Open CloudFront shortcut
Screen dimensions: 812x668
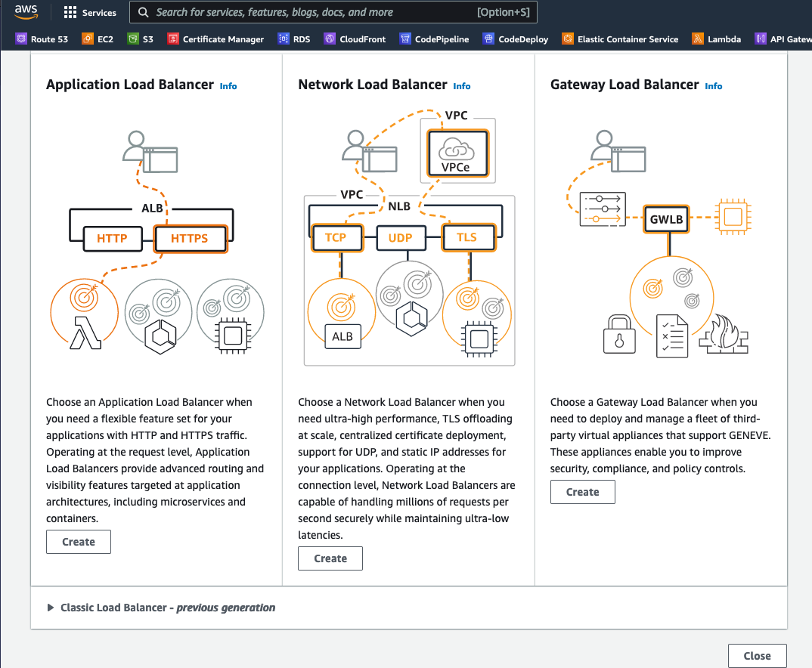(x=355, y=39)
